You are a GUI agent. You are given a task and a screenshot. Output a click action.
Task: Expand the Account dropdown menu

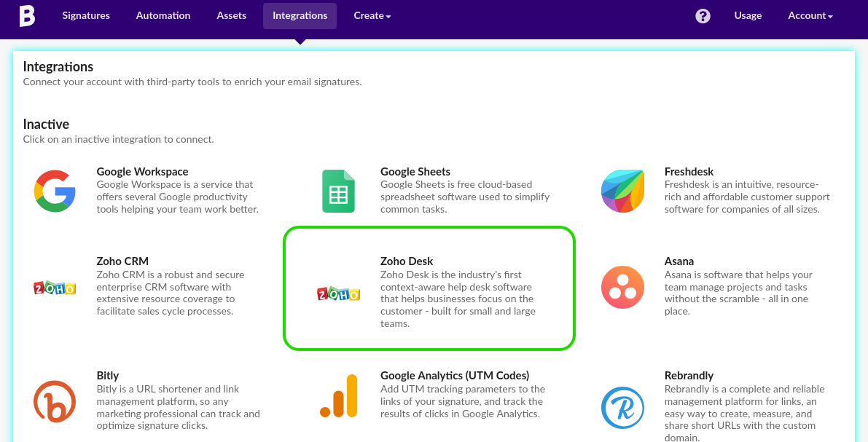(x=810, y=15)
